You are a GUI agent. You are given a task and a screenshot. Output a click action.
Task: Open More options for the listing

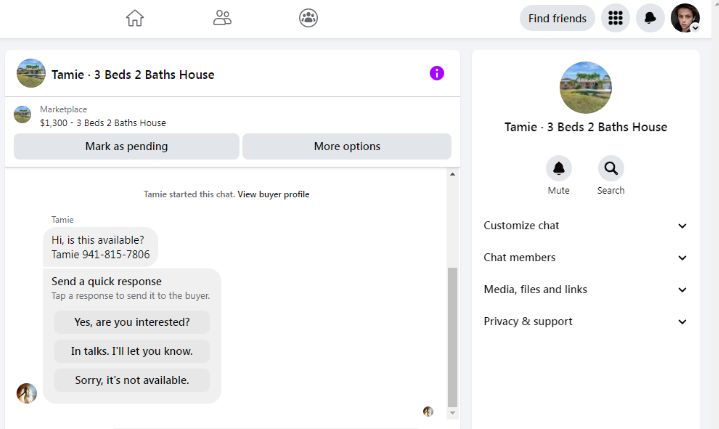[347, 146]
